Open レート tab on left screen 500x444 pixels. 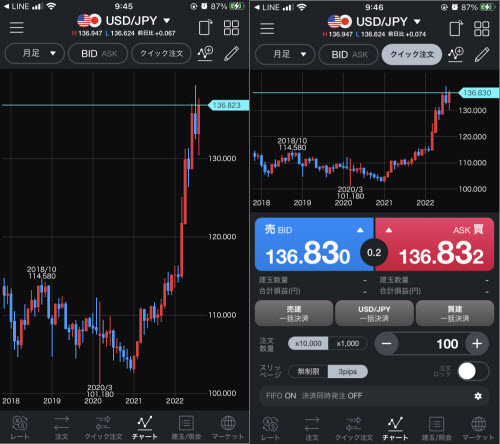tap(20, 428)
